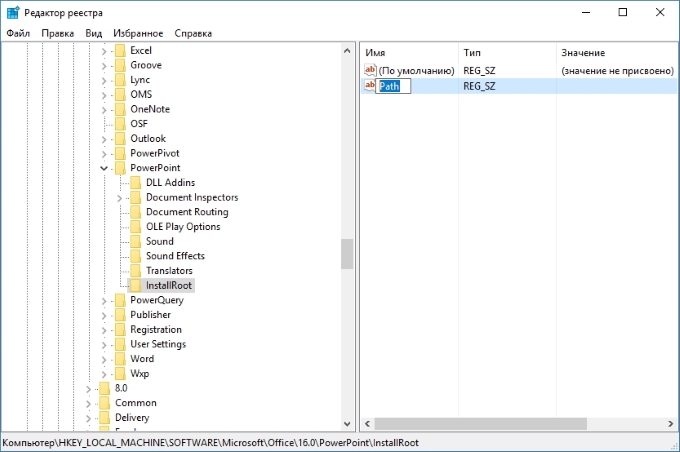
Task: Select the Common key label
Action: pyautogui.click(x=136, y=403)
